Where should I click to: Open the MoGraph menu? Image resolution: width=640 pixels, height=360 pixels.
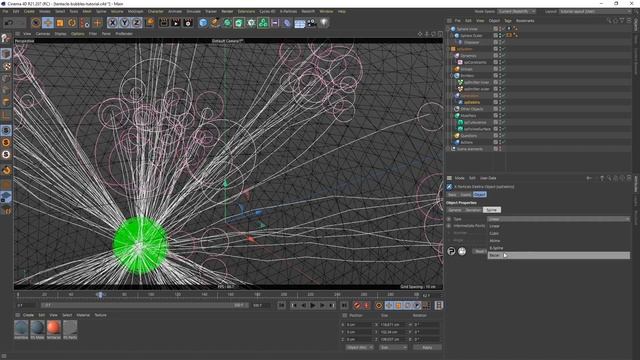click(136, 11)
